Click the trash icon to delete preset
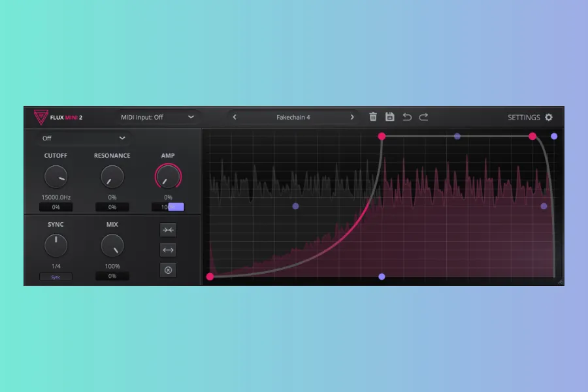588x392 pixels. (x=373, y=117)
